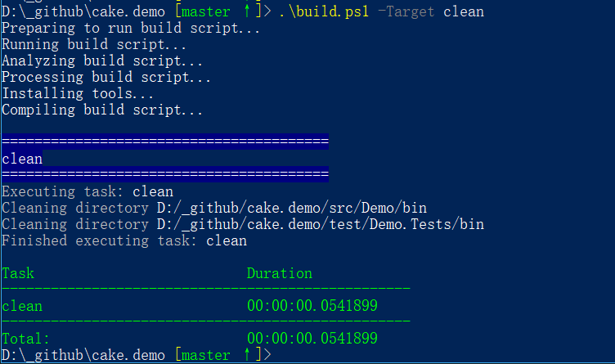Click the highlighted clean task header
Viewport: 615px width, 364px height.
pyautogui.click(x=22, y=159)
